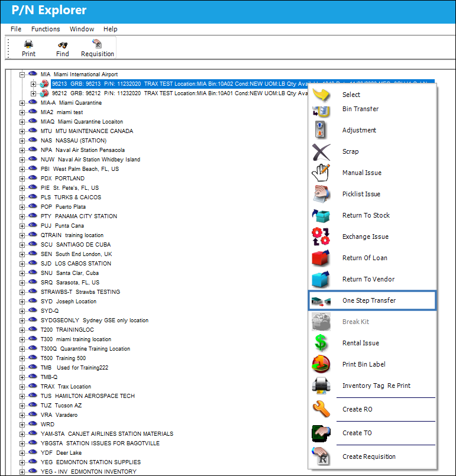Click the location icon beside MTU MAINTENANCE CANADA
This screenshot has width=456, height=476.
pos(33,131)
